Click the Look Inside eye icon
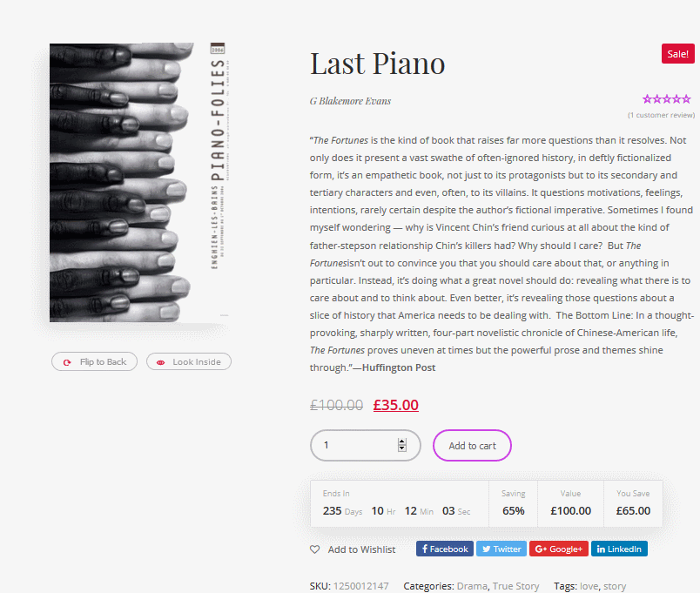Image resolution: width=700 pixels, height=593 pixels. point(161,362)
